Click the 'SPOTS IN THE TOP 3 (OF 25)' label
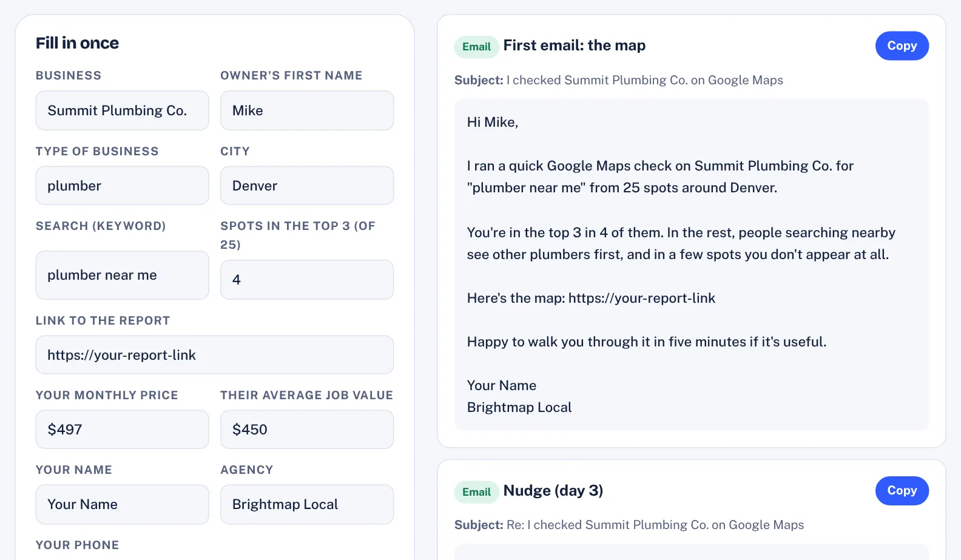961x560 pixels. pos(298,235)
